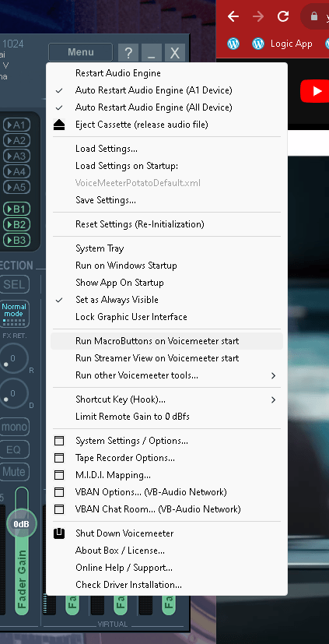The image size is (329, 644).
Task: Click the Shut Down Voicemeeter power icon
Action: tap(59, 533)
